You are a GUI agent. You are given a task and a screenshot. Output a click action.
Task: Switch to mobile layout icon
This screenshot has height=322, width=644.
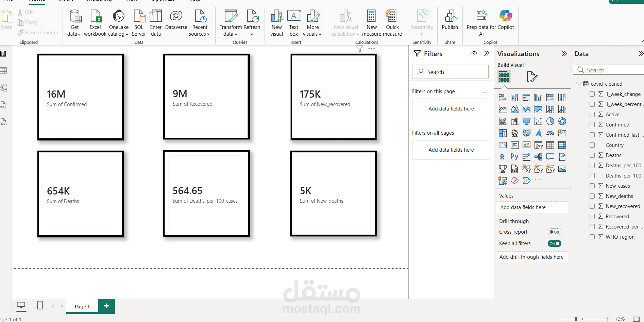coord(40,305)
